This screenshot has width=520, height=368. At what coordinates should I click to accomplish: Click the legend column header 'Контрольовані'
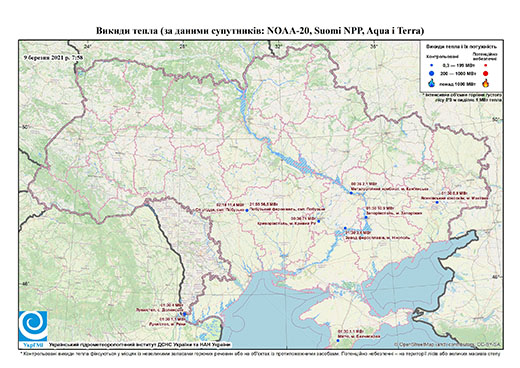pyautogui.click(x=443, y=56)
